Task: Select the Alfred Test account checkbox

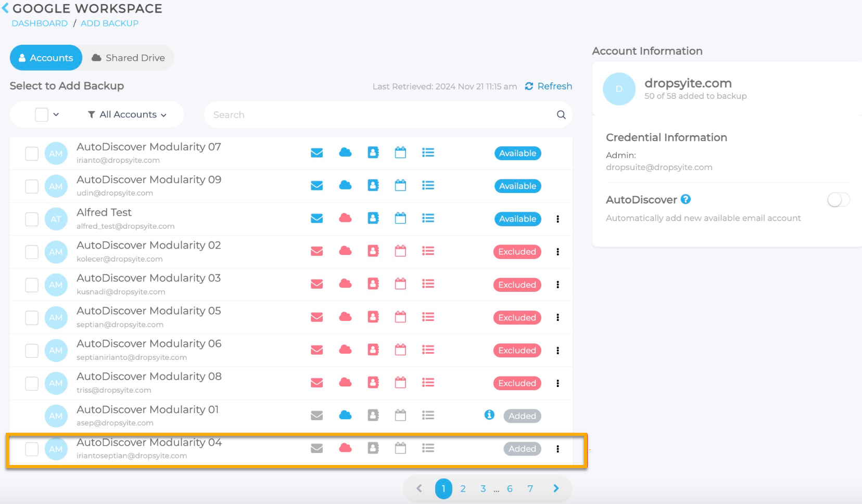Action: pyautogui.click(x=32, y=219)
